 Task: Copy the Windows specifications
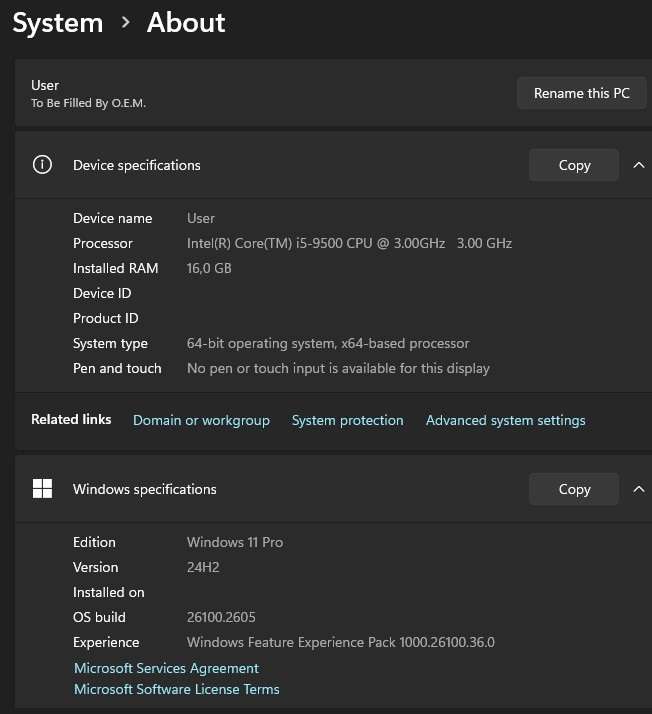click(574, 489)
